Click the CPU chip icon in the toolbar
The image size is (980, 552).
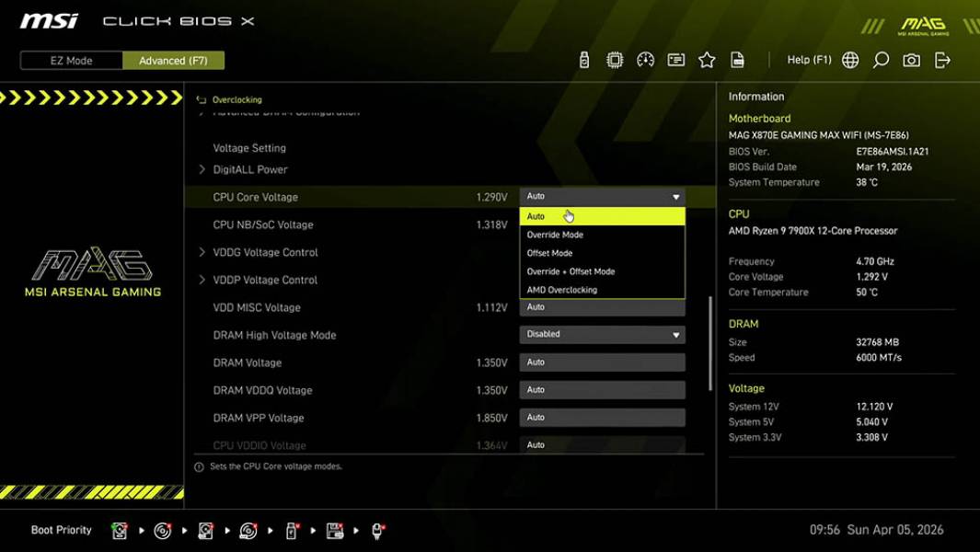[615, 59]
